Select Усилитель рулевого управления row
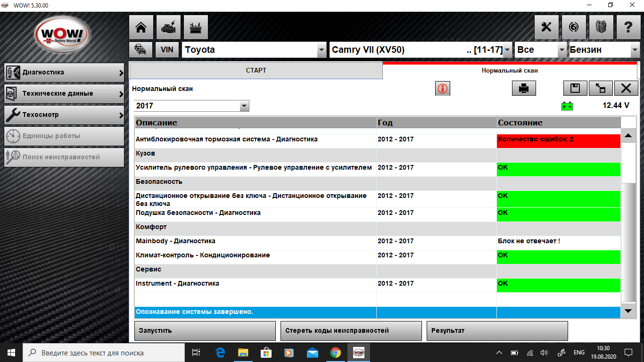644x362 pixels. point(378,169)
